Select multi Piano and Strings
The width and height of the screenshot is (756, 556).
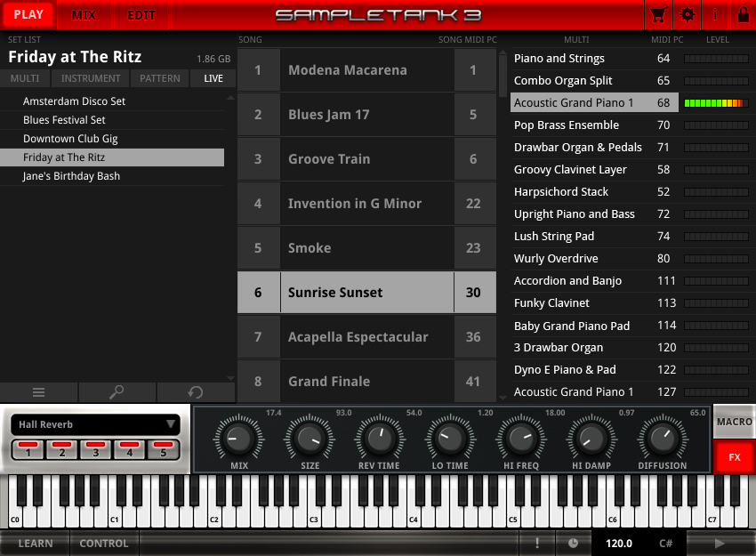click(594, 59)
